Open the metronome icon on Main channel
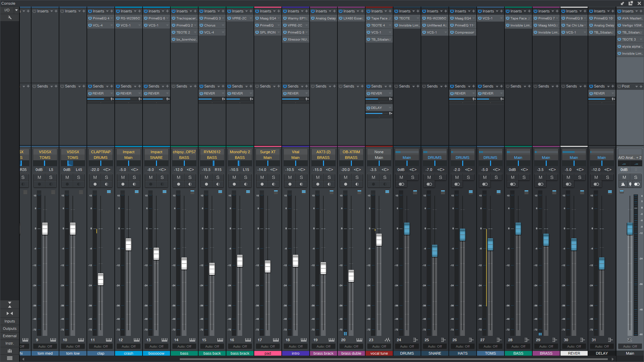 [x=623, y=184]
